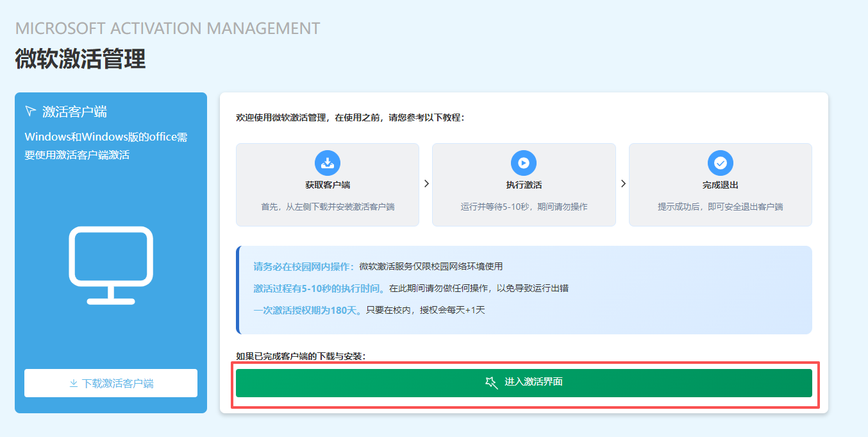Click the chevron arrow after 执行激活 card
The image size is (868, 437).
click(x=622, y=184)
